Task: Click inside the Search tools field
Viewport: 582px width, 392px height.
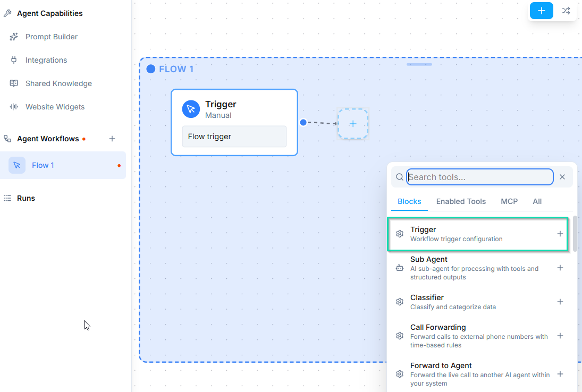Action: pyautogui.click(x=478, y=177)
